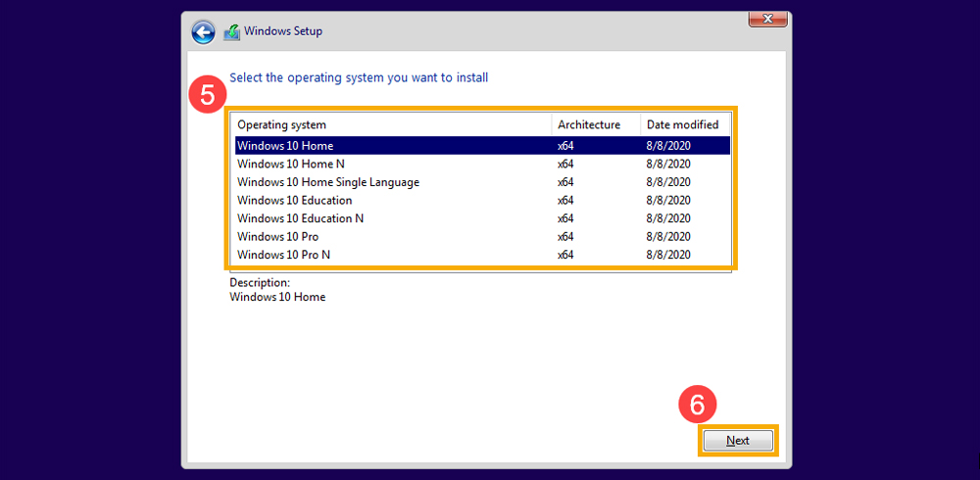Select the Windows 10 Home N edition

click(482, 164)
